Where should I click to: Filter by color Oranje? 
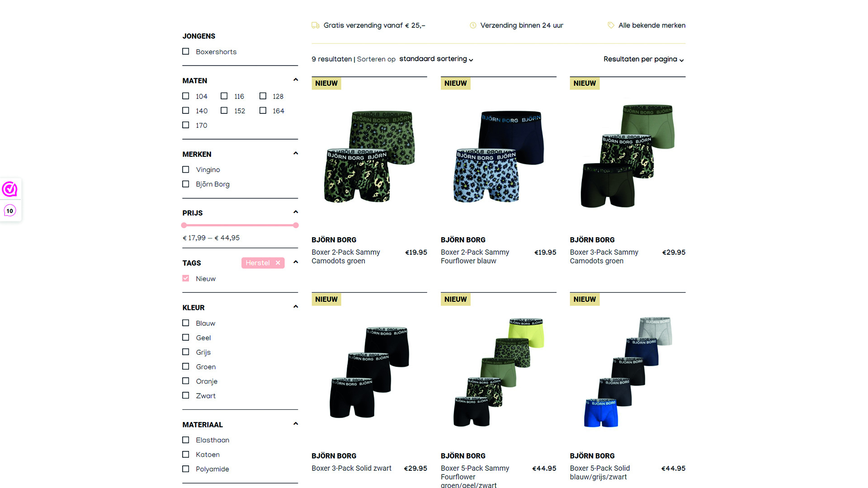click(185, 381)
